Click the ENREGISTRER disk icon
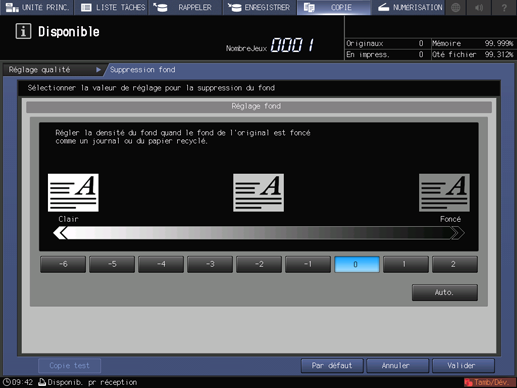This screenshot has height=388, width=517. tap(235, 7)
